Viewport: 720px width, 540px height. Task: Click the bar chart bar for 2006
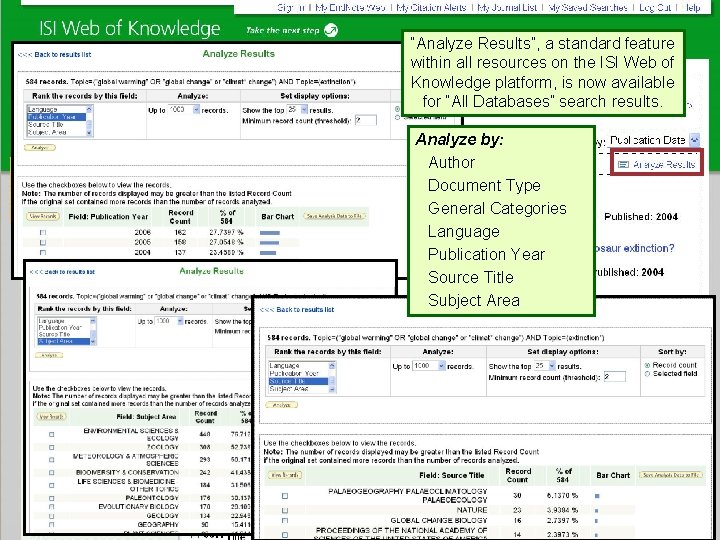pos(270,233)
